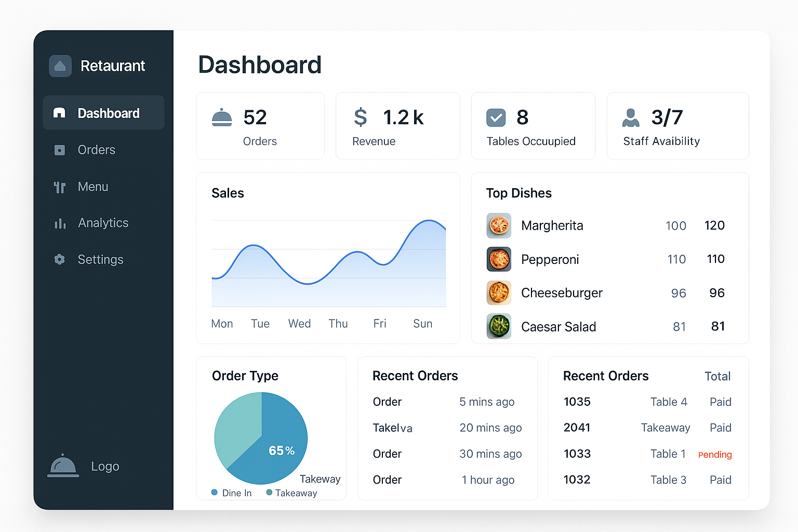The width and height of the screenshot is (798, 532).
Task: Click the fork and knife Menu icon
Action: 60,187
